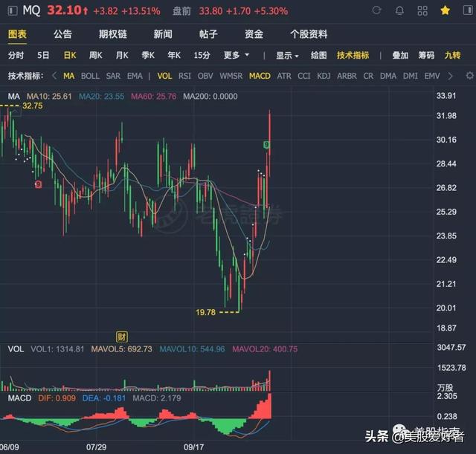
Task: Enable the CR indicator
Action: point(368,76)
